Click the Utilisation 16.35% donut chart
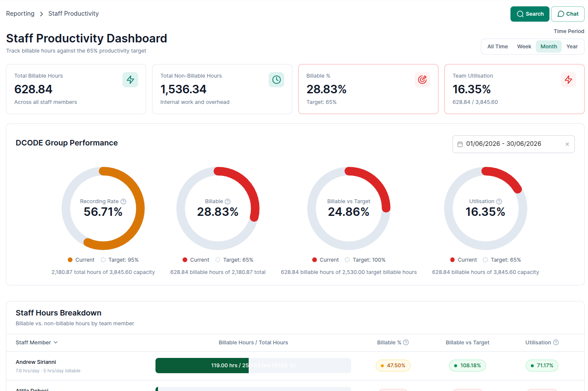The image size is (588, 391). (485, 208)
